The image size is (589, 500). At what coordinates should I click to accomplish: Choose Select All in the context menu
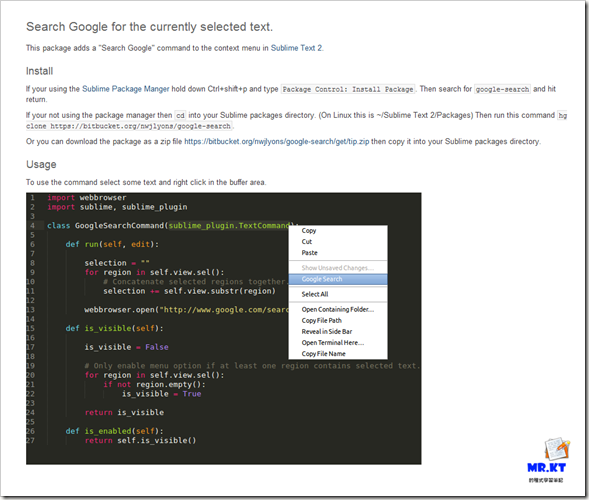315,294
